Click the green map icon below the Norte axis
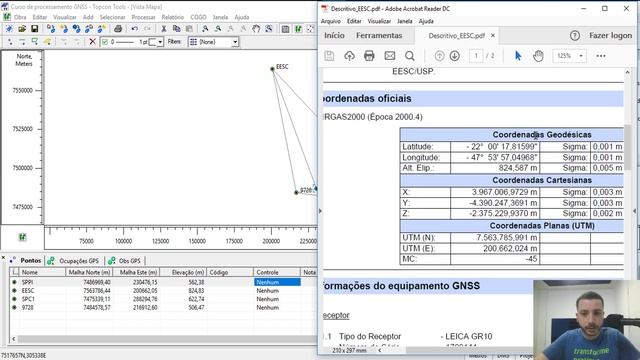Image resolution: width=640 pixels, height=360 pixels. pos(22,237)
